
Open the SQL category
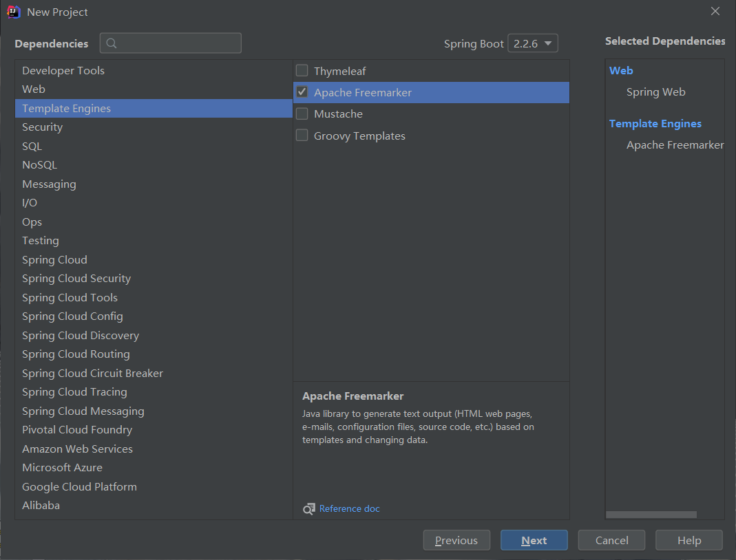(x=154, y=146)
